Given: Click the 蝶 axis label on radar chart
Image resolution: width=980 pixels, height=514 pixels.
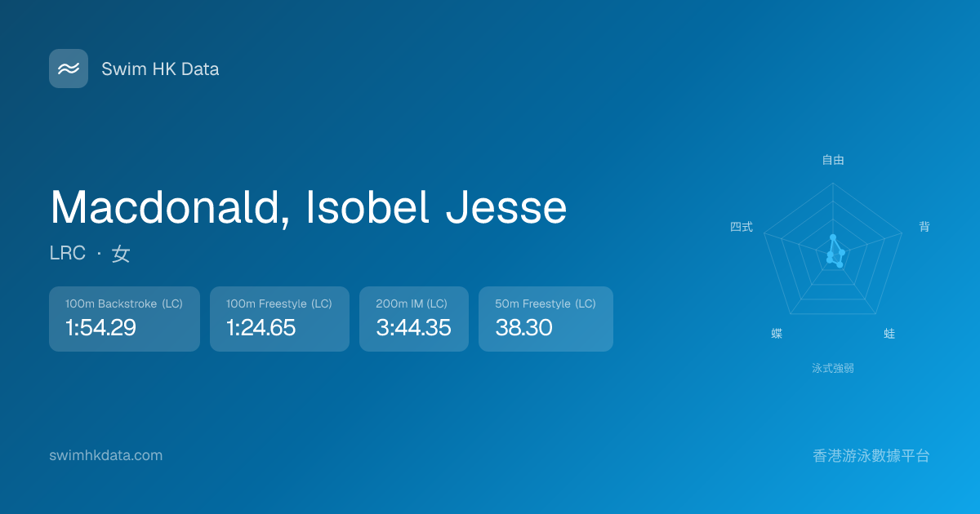Looking at the screenshot, I should [x=777, y=334].
